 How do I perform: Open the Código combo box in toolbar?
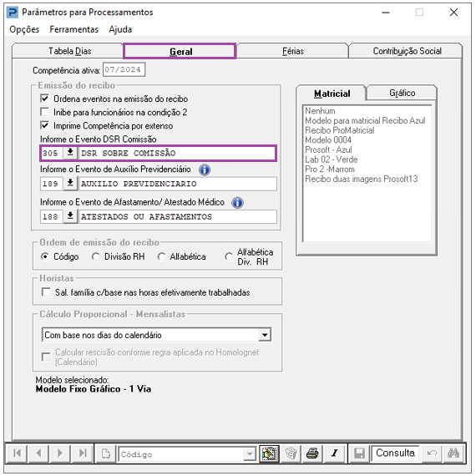(x=250, y=454)
